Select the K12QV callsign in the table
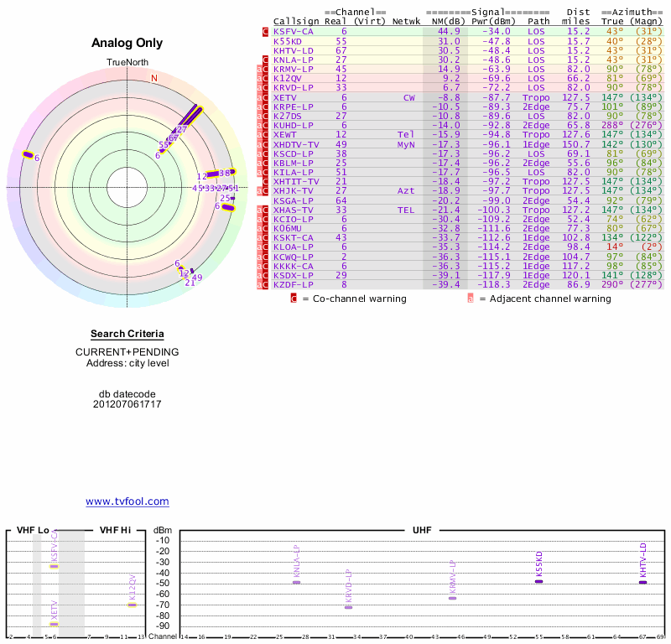This screenshot has width=671, height=644. (x=288, y=78)
